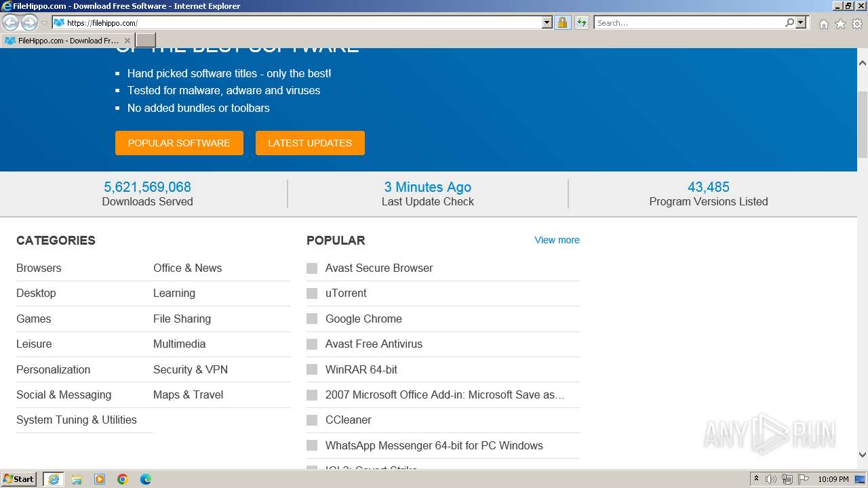This screenshot has height=488, width=868.
Task: Click the search magnifier icon
Action: 789,22
